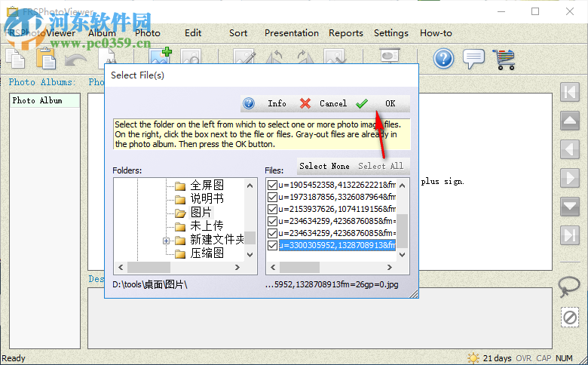
Task: Open the Photo menu
Action: (148, 33)
